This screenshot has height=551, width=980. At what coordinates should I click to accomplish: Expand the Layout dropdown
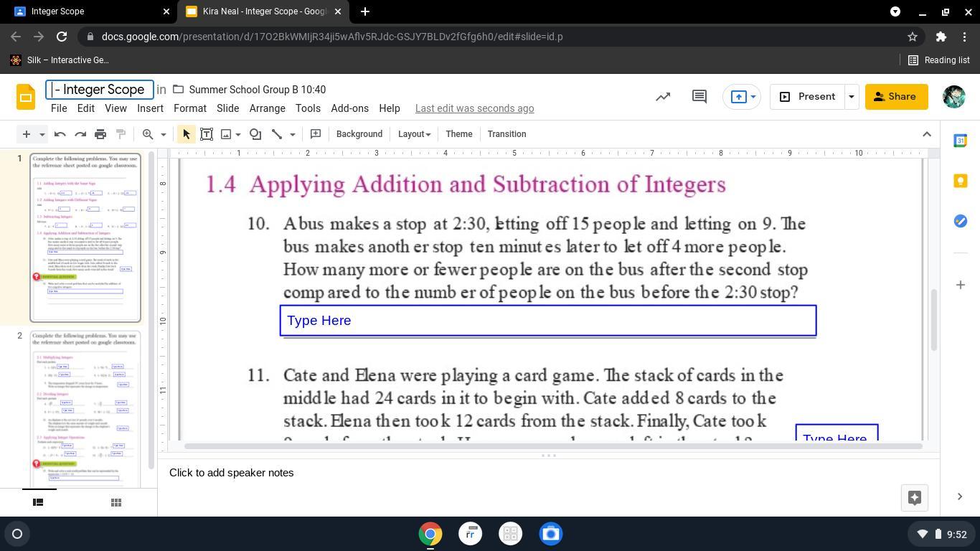(x=414, y=134)
